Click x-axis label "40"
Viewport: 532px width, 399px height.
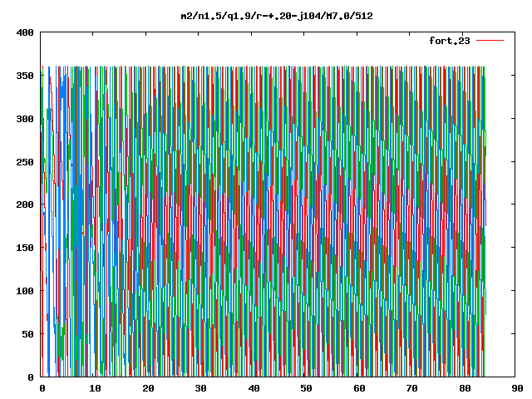254,388
